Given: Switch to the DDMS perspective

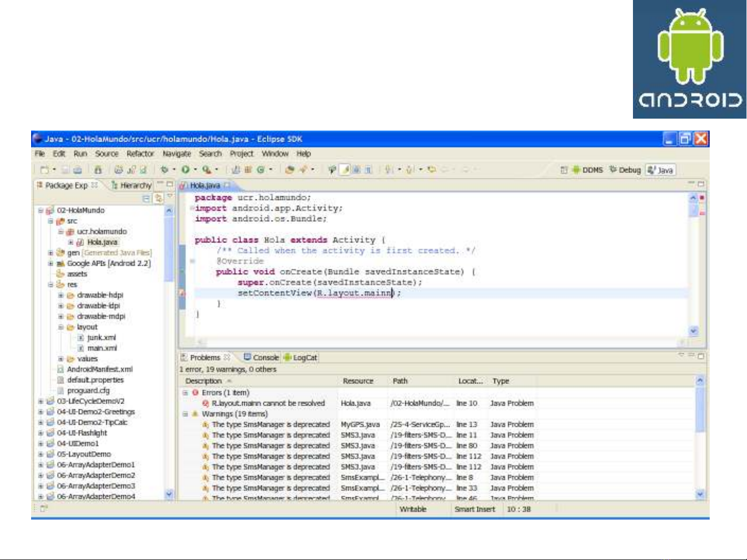Looking at the screenshot, I should click(587, 170).
